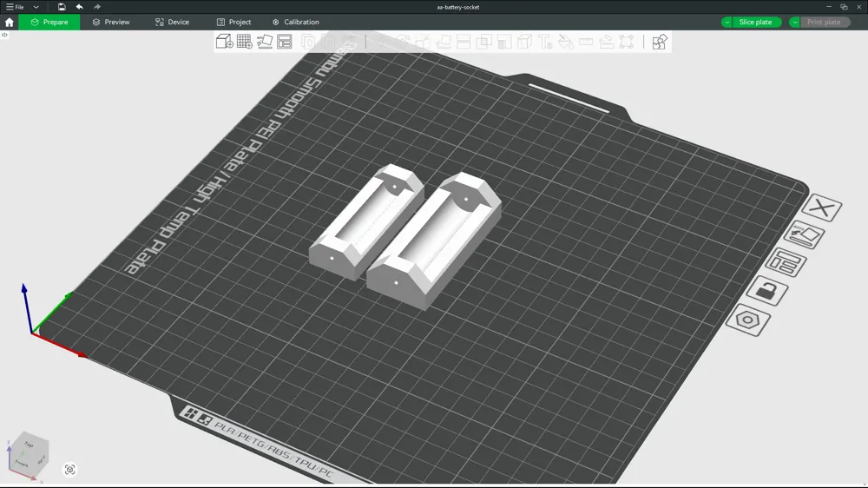Click the aa-battery-socket window title
Image resolution: width=868 pixels, height=488 pixels.
tap(457, 7)
